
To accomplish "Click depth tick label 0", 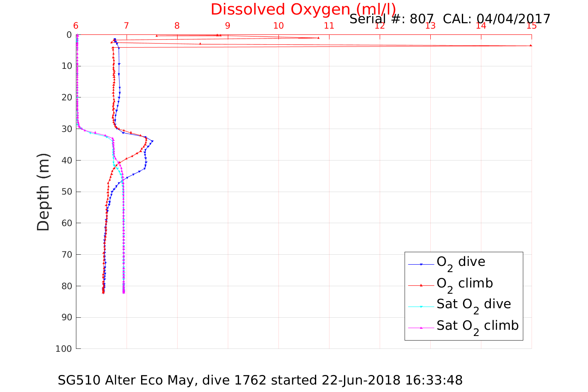I will [69, 35].
